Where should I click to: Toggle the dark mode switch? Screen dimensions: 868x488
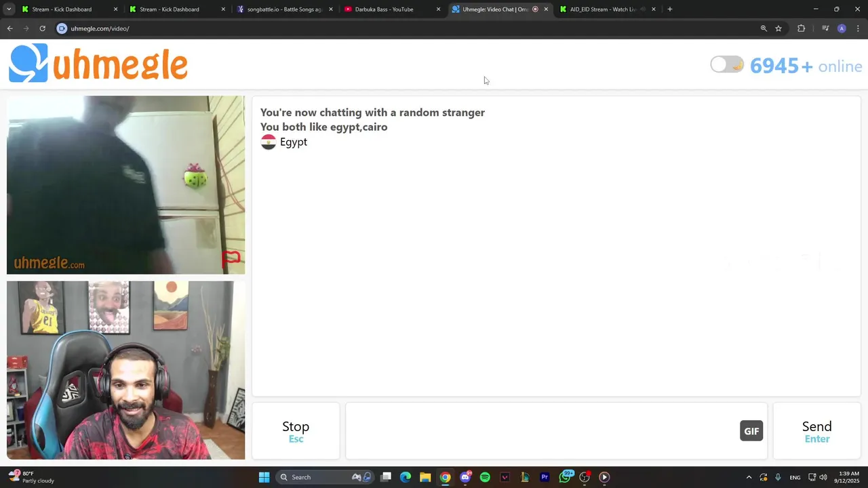727,64
